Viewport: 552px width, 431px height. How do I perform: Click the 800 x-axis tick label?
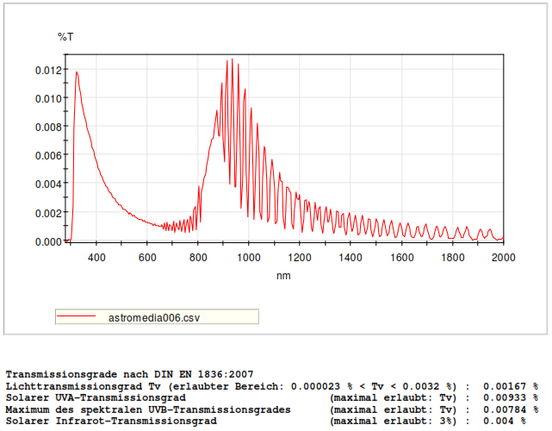198,257
